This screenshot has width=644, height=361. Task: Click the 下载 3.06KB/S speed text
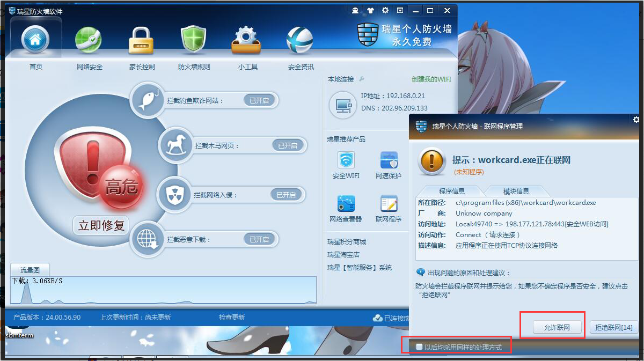click(37, 281)
